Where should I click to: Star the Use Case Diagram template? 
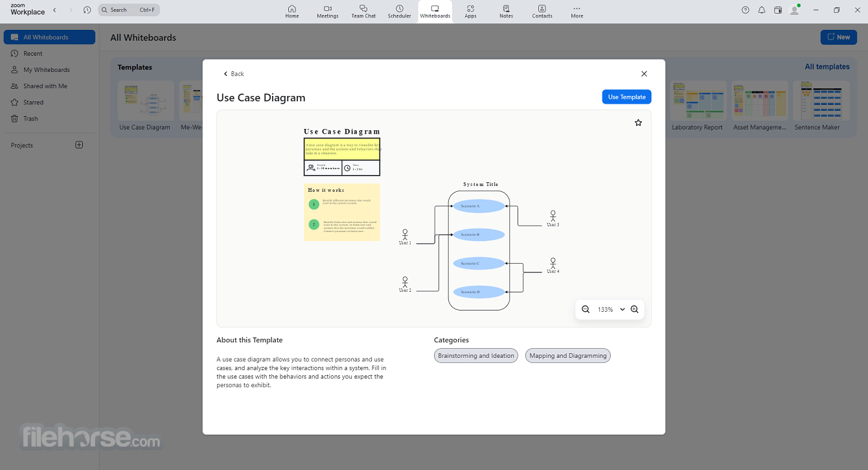[x=638, y=123]
